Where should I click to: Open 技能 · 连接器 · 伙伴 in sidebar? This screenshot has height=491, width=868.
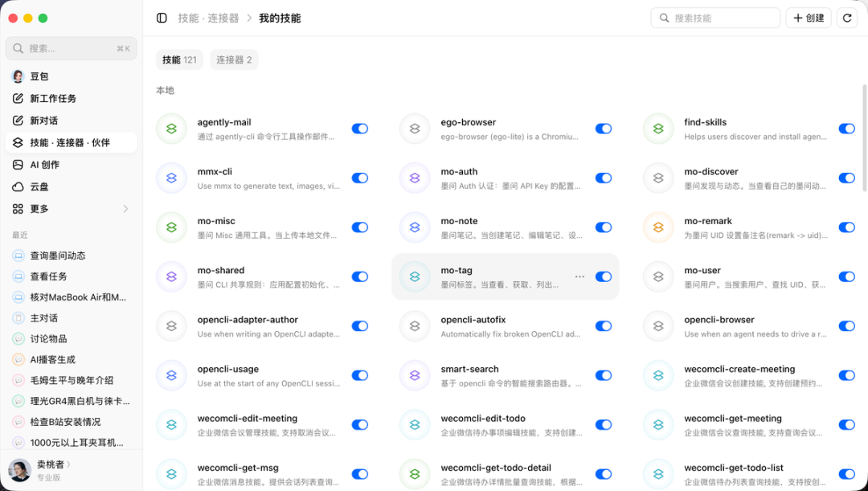72,143
